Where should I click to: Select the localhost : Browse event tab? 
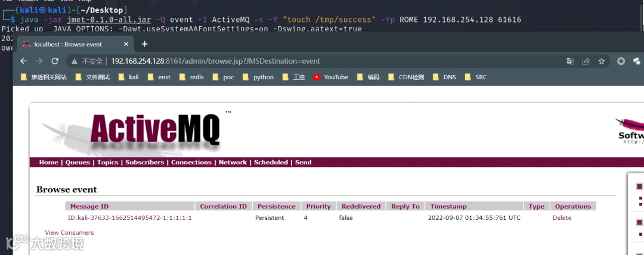point(76,44)
